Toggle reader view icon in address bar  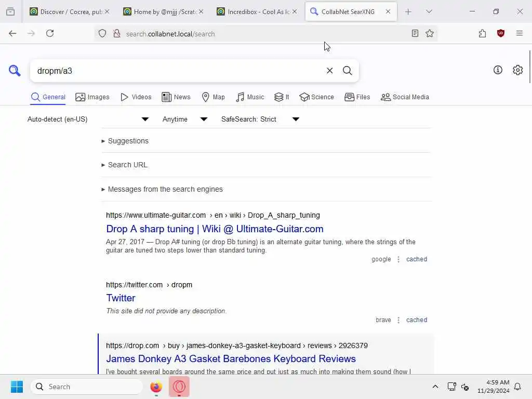pos(415,33)
